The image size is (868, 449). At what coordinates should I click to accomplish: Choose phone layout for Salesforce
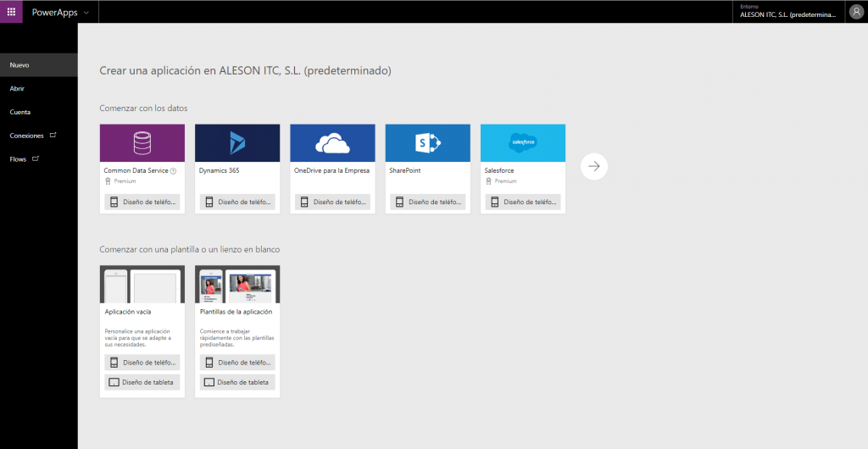(x=523, y=202)
